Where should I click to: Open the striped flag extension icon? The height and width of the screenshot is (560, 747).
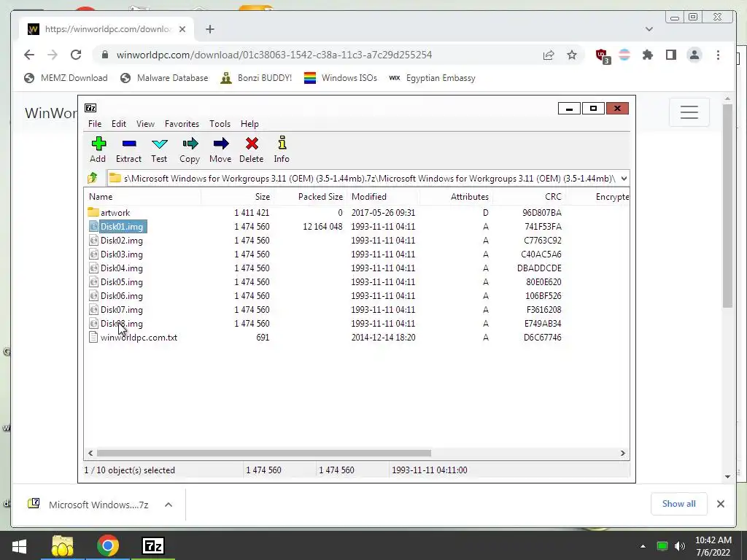pos(624,55)
